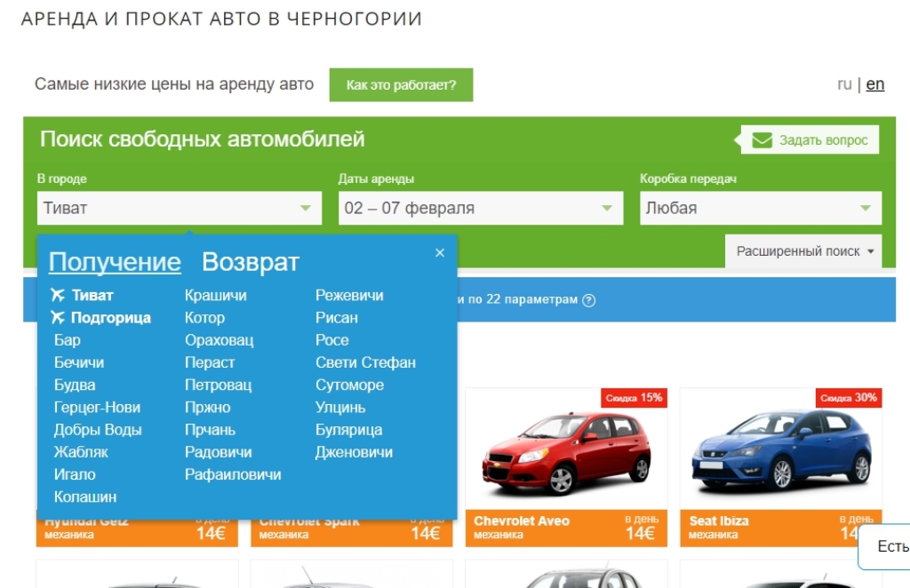Open the blue Seat Ibiza car image
The width and height of the screenshot is (910, 588).
pos(780,453)
